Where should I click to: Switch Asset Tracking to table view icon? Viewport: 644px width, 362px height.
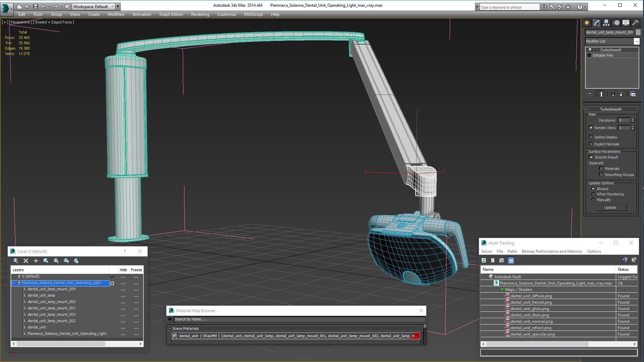pyautogui.click(x=511, y=260)
